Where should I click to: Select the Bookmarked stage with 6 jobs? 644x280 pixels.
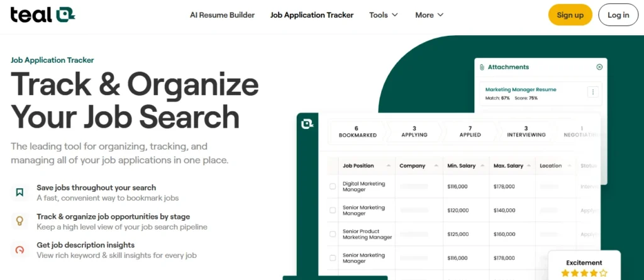tap(357, 132)
